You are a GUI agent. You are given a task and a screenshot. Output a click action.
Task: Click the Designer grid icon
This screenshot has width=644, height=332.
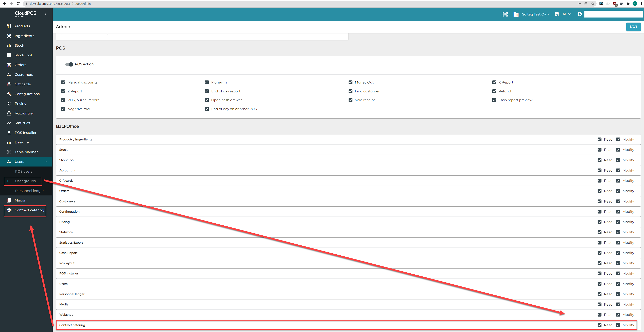pos(9,142)
